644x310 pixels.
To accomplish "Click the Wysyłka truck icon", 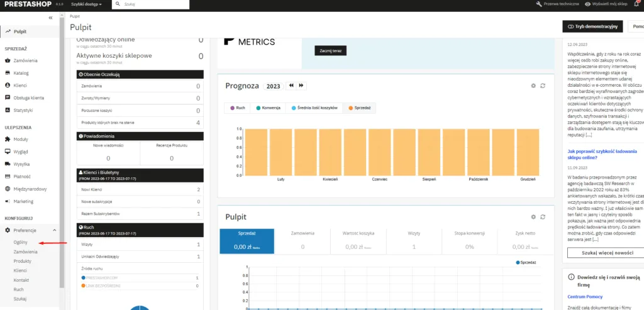I will pos(8,164).
